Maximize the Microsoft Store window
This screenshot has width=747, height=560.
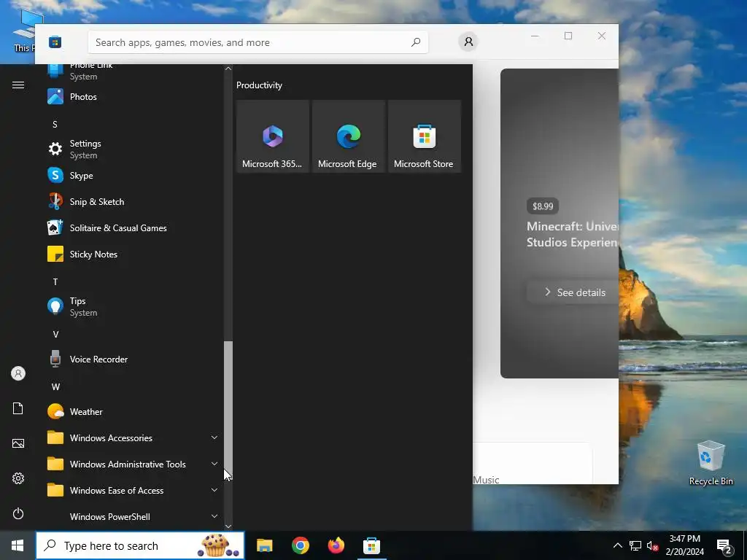tap(568, 36)
